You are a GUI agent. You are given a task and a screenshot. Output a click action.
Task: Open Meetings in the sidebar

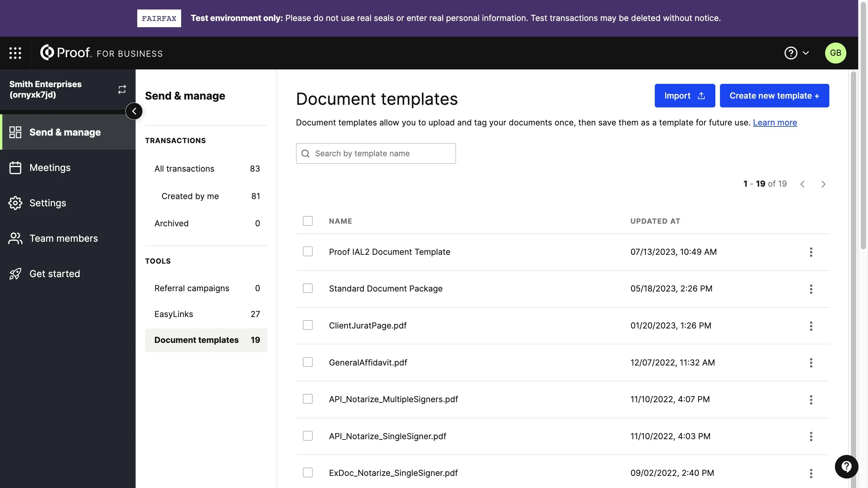[x=68, y=167]
